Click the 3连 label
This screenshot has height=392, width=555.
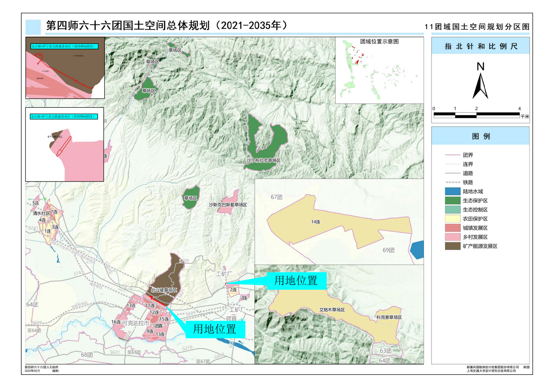(x=55, y=227)
